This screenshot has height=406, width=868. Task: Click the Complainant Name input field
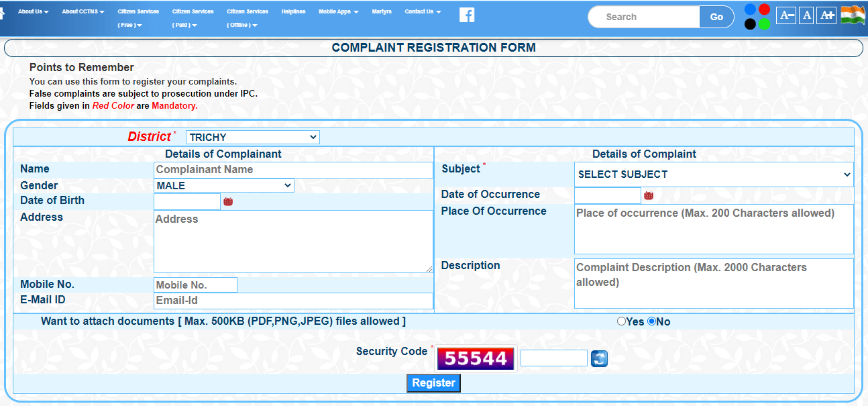(x=293, y=169)
